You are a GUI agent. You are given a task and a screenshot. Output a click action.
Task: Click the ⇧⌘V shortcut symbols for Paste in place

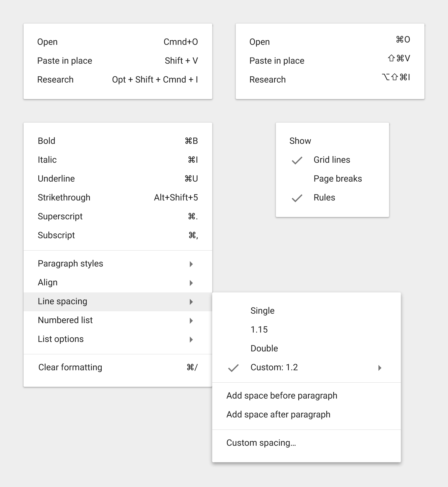399,58
